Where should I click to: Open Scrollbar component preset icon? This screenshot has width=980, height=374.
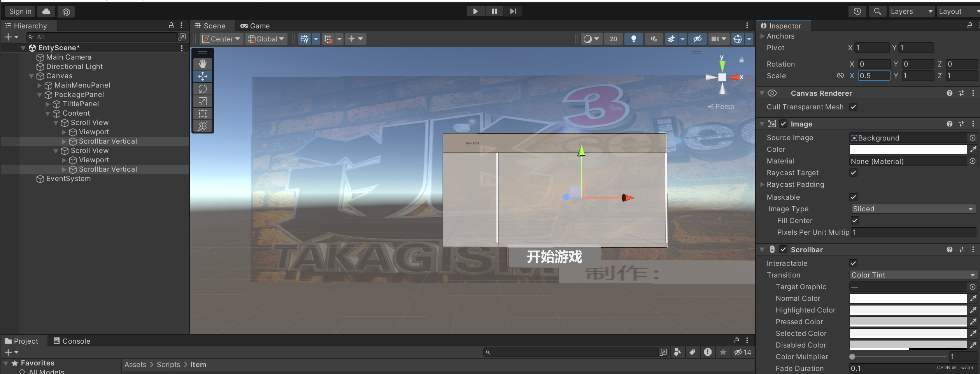coord(961,249)
